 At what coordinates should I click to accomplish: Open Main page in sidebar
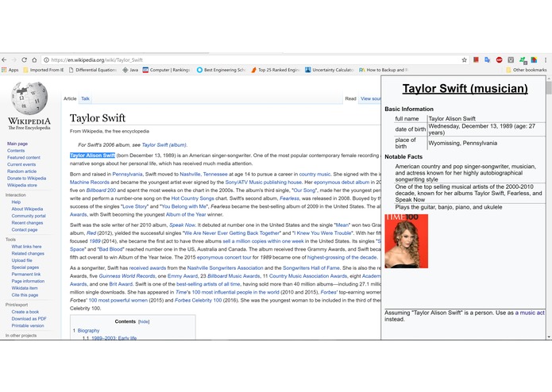17,144
